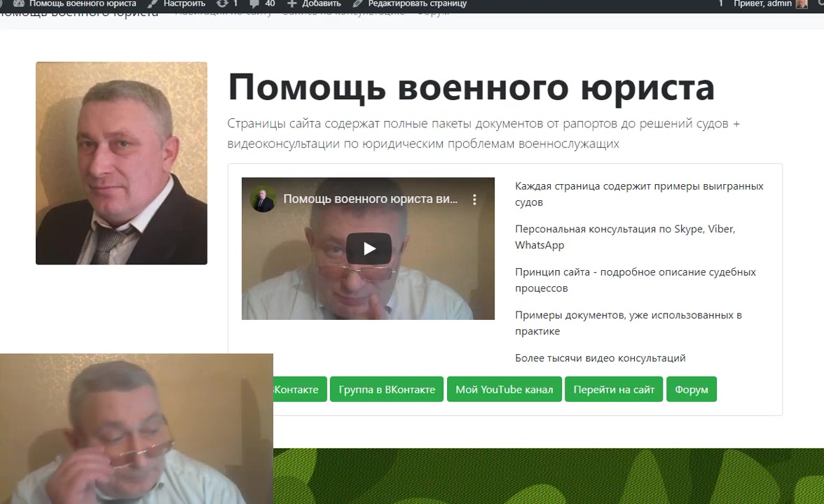The height and width of the screenshot is (504, 824).
Task: Click the pencil icon for editing page
Action: coord(358,3)
